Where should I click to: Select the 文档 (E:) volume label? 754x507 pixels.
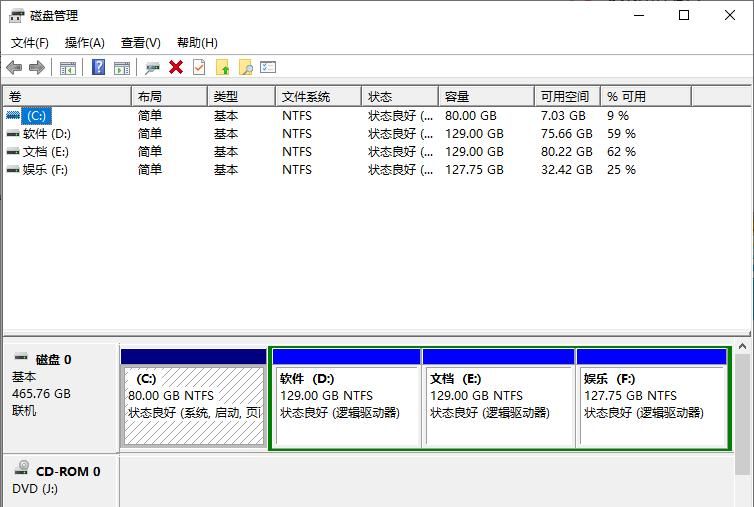pyautogui.click(x=46, y=152)
